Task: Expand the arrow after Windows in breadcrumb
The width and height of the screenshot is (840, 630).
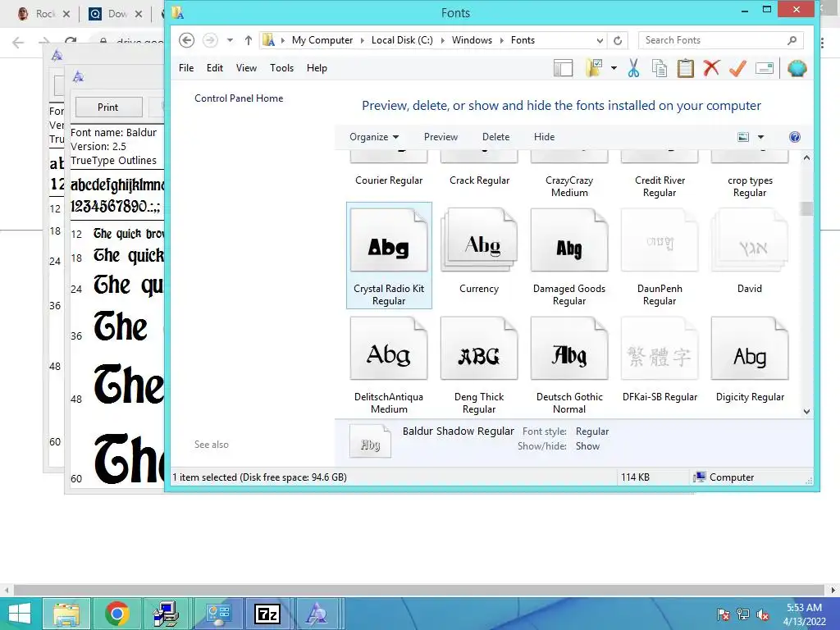Action: pos(502,40)
